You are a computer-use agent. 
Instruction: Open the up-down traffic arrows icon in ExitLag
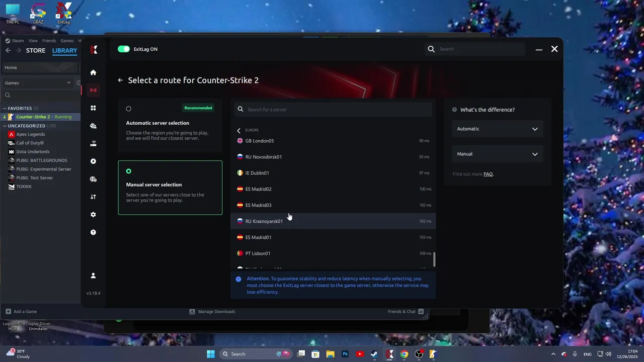coord(93,197)
